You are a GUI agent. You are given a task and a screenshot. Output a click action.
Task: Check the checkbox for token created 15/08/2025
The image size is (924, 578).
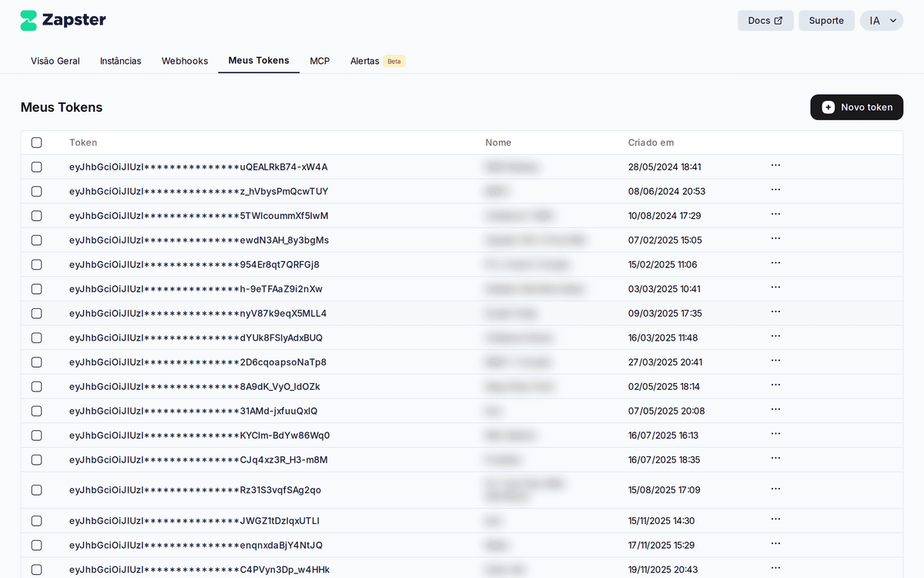36,489
